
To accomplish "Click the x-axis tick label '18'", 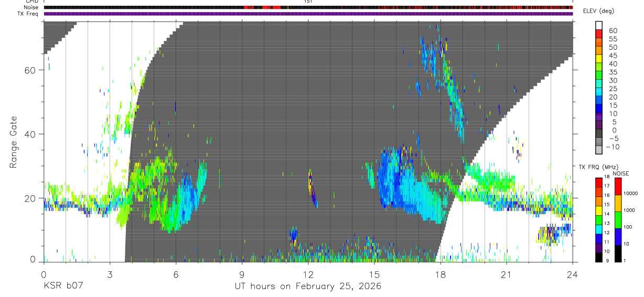I will tap(440, 274).
